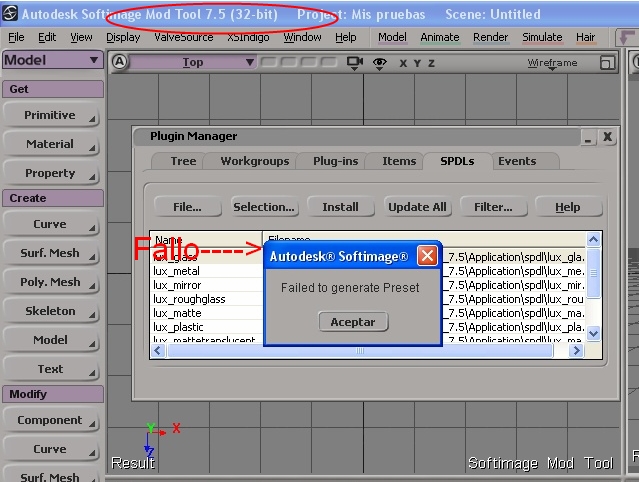
Task: Select the SPDLs tab
Action: coord(457,161)
